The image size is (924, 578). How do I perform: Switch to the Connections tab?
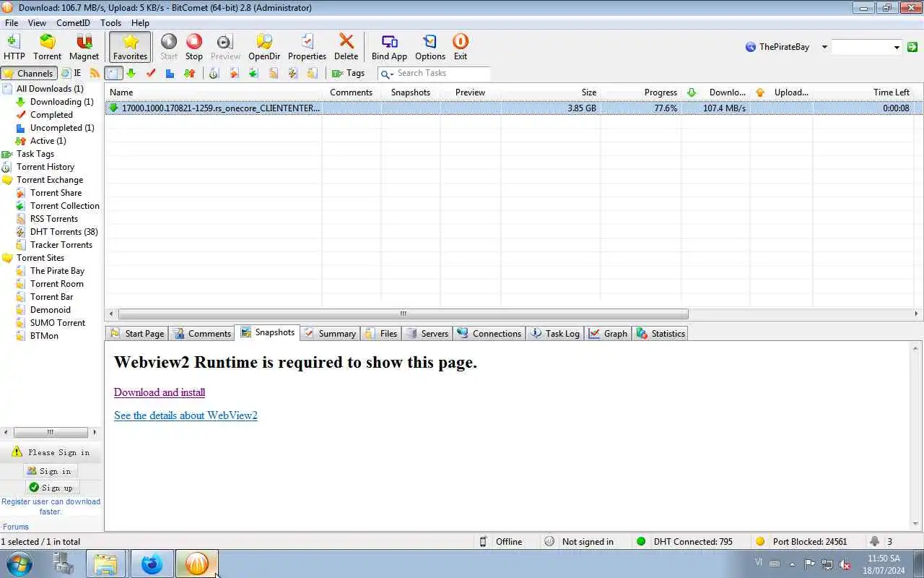tap(489, 333)
